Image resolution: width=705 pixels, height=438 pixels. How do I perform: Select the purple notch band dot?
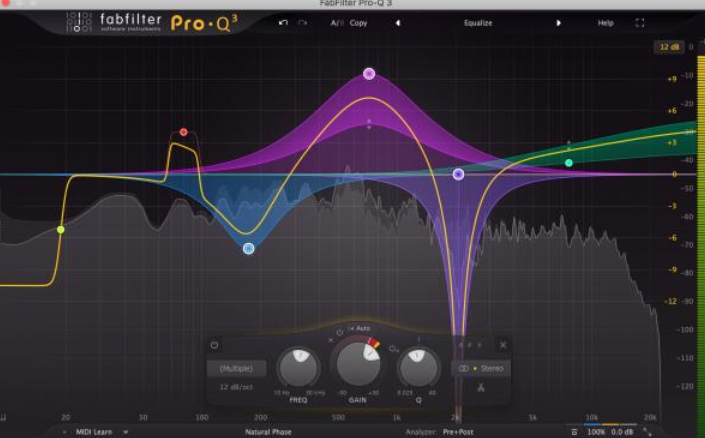pyautogui.click(x=458, y=174)
